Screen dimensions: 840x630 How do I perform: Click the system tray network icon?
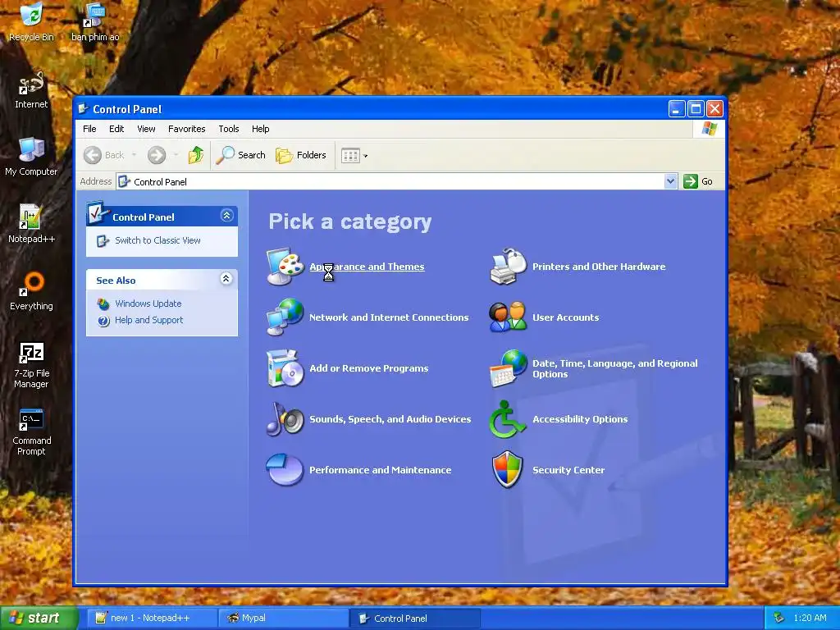[779, 618]
